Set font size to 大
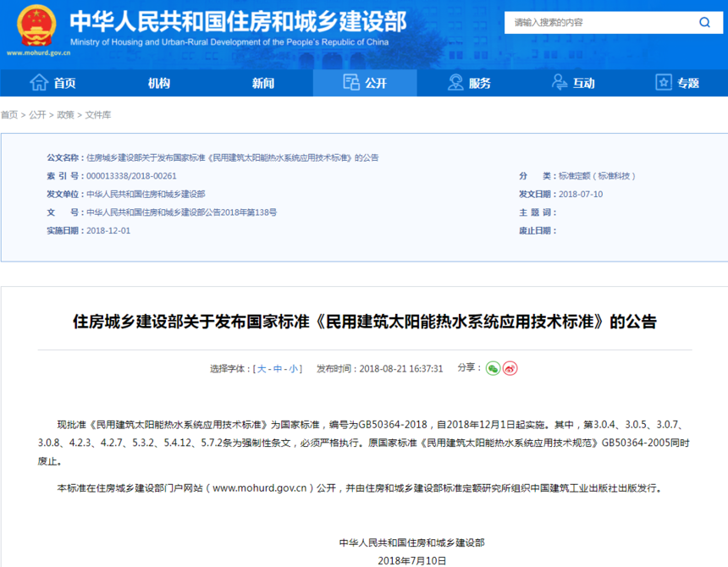728x567 pixels. point(262,369)
